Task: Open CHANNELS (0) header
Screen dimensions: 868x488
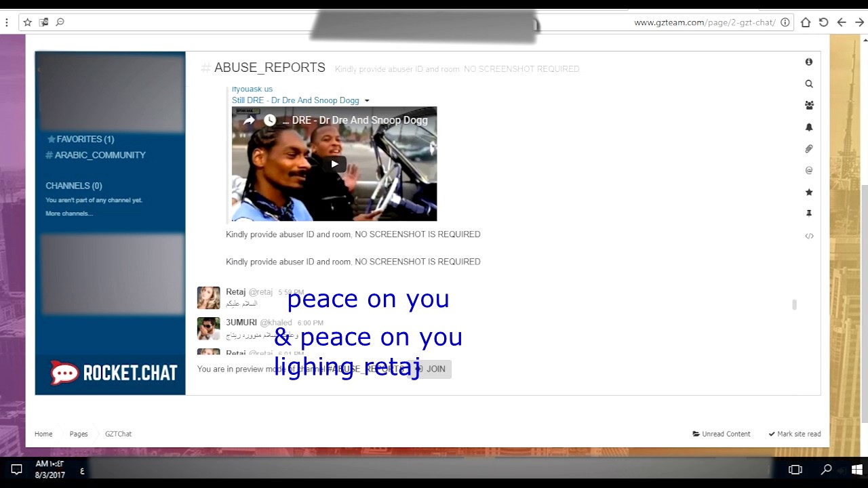Action: click(x=74, y=186)
